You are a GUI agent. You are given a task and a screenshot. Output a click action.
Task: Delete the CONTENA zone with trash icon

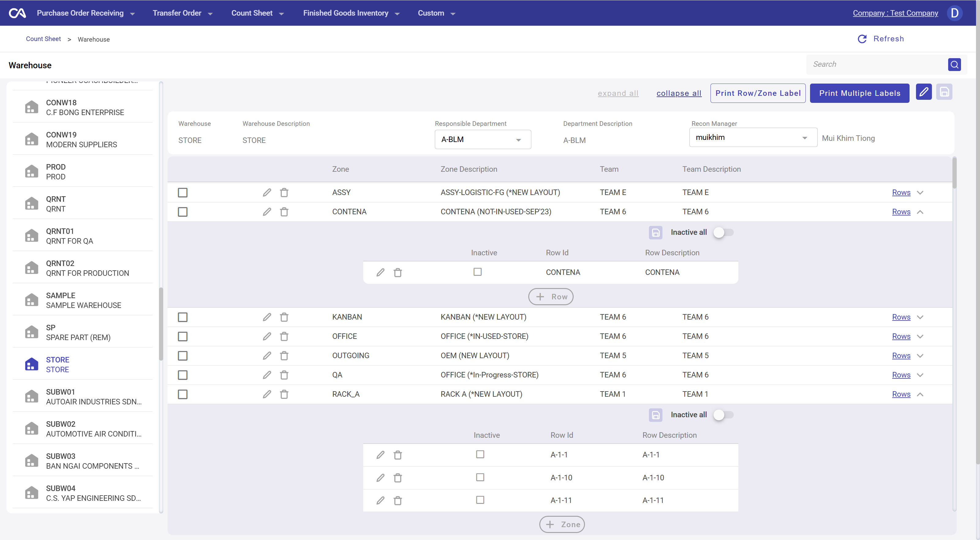[x=284, y=212]
